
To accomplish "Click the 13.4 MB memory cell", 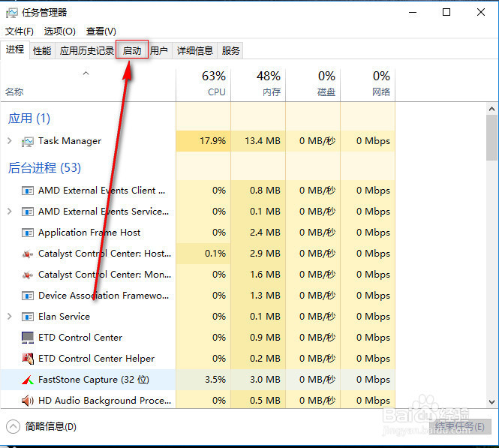I will click(258, 141).
